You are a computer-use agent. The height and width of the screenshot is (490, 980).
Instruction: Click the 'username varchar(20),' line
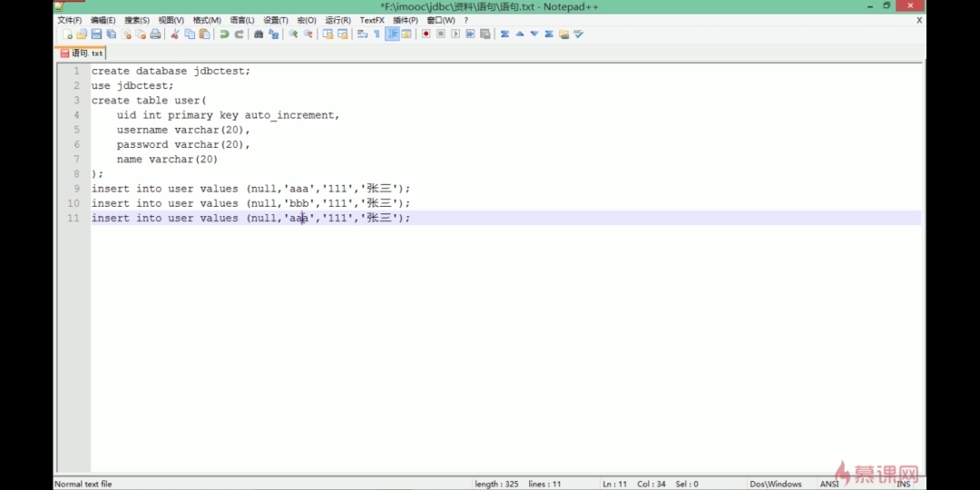(183, 130)
